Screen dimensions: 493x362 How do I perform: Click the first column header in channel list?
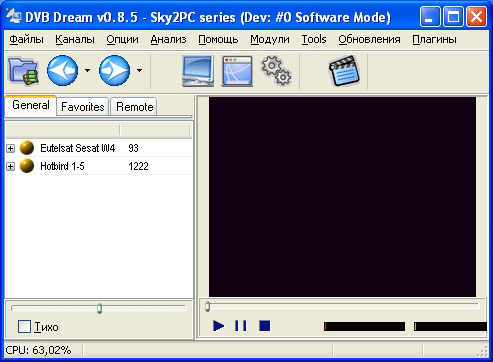[x=63, y=130]
